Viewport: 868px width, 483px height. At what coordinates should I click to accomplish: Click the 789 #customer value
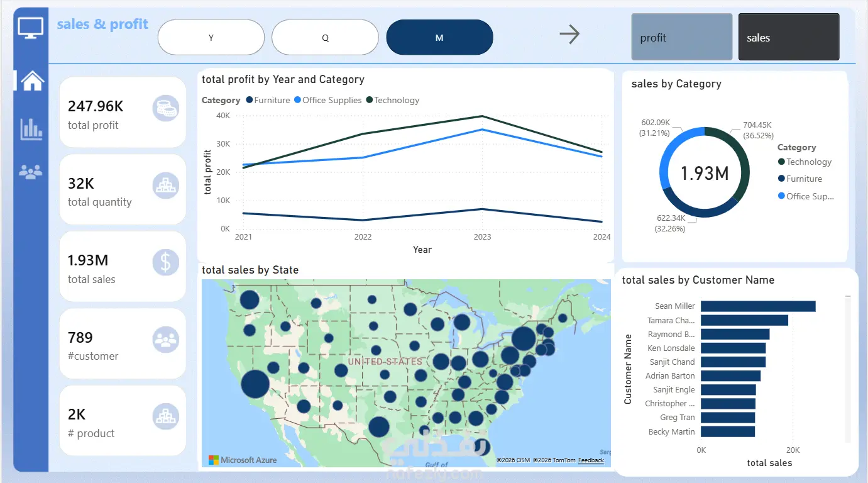click(x=80, y=338)
